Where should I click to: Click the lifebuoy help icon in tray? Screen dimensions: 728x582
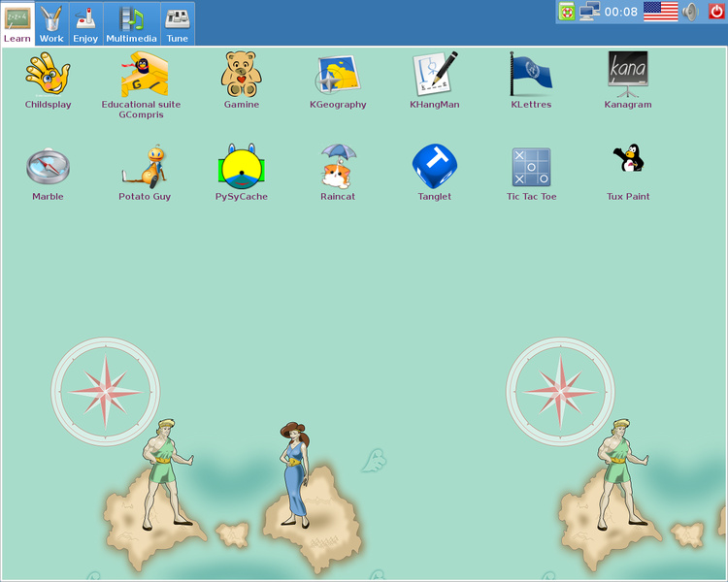(567, 12)
